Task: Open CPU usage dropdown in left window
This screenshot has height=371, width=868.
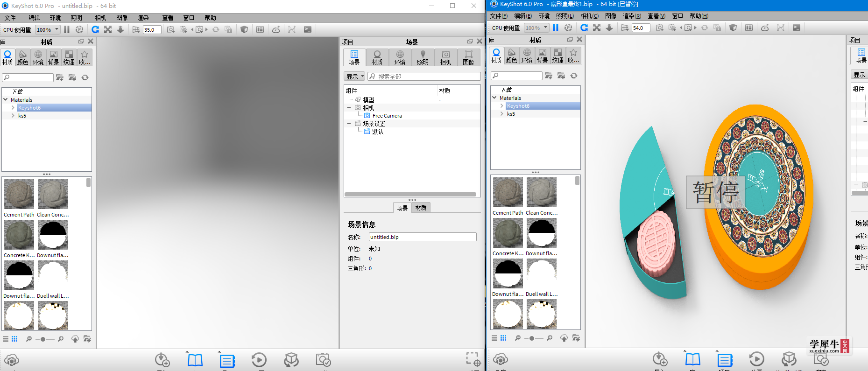Action: coord(48,29)
